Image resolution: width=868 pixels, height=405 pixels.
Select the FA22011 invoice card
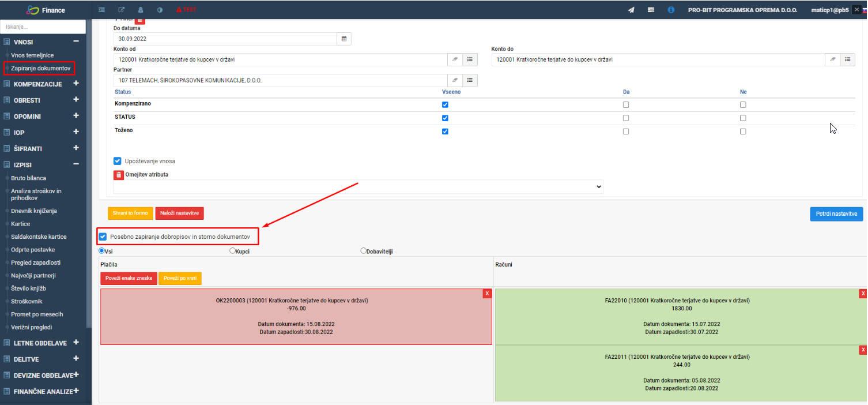(x=681, y=373)
